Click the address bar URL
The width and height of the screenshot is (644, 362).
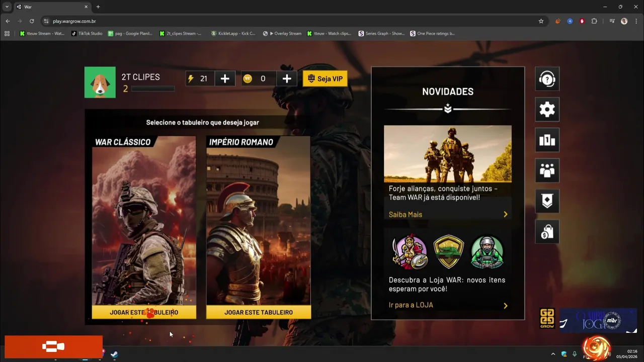[x=74, y=21]
